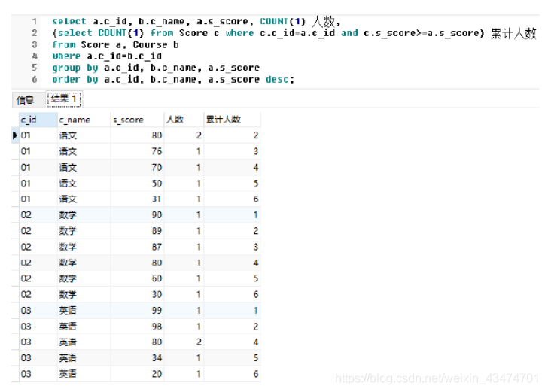
Task: Select the 结果 1 tab
Action: [x=64, y=99]
